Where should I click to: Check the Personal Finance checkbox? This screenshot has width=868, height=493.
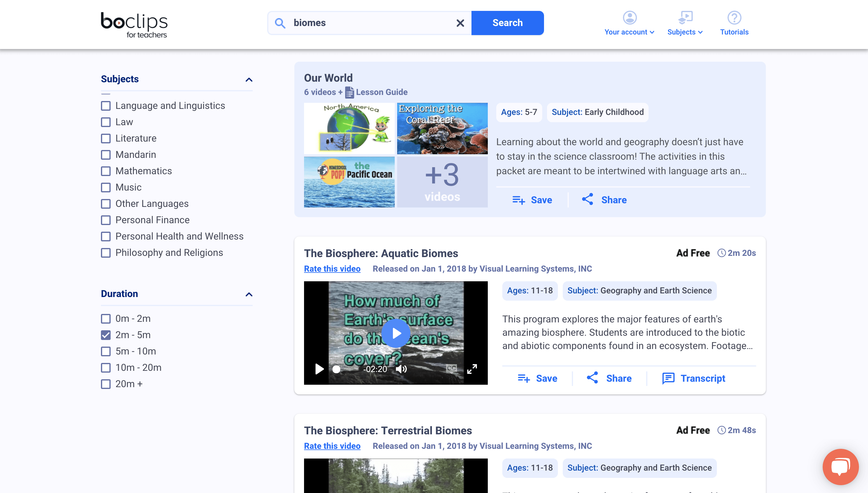105,220
